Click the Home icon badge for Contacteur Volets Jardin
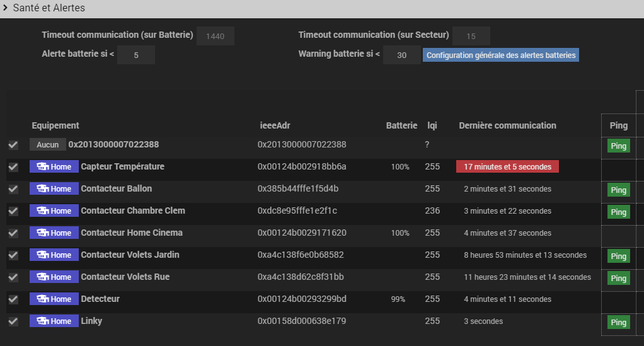 pyautogui.click(x=54, y=255)
